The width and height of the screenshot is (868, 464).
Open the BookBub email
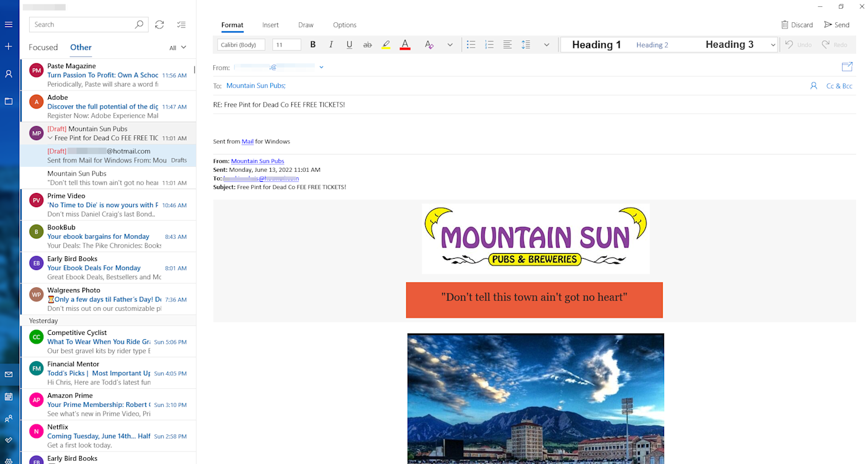[108, 236]
